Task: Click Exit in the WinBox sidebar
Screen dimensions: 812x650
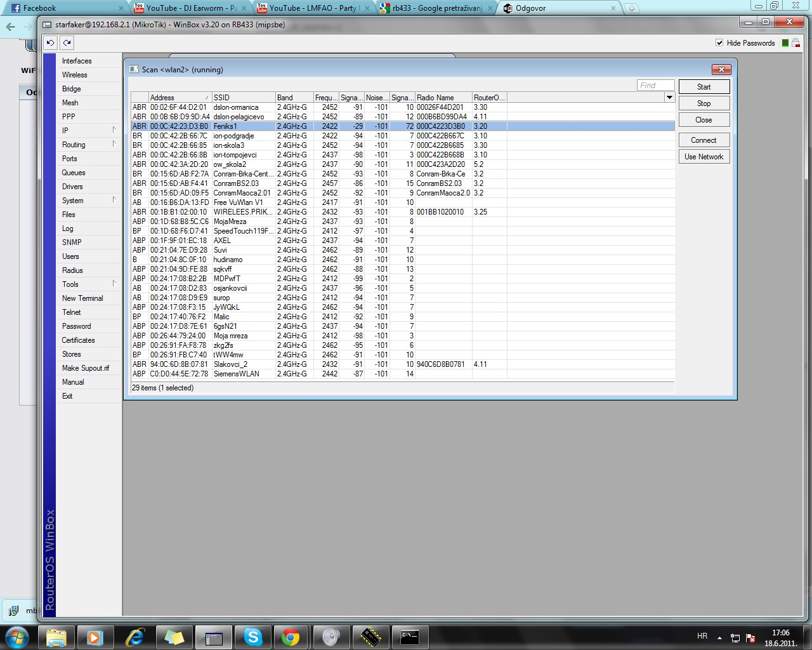Action: tap(67, 396)
